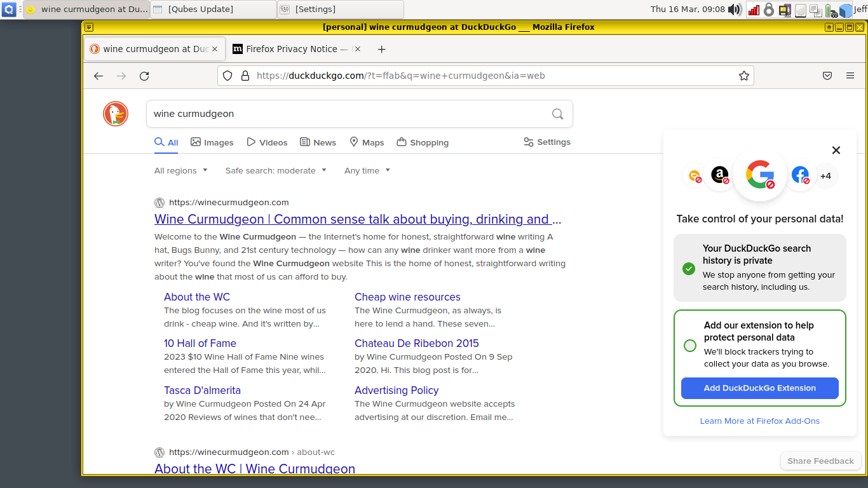Click the Firefox URL address bar
The image size is (868, 488).
tap(485, 76)
